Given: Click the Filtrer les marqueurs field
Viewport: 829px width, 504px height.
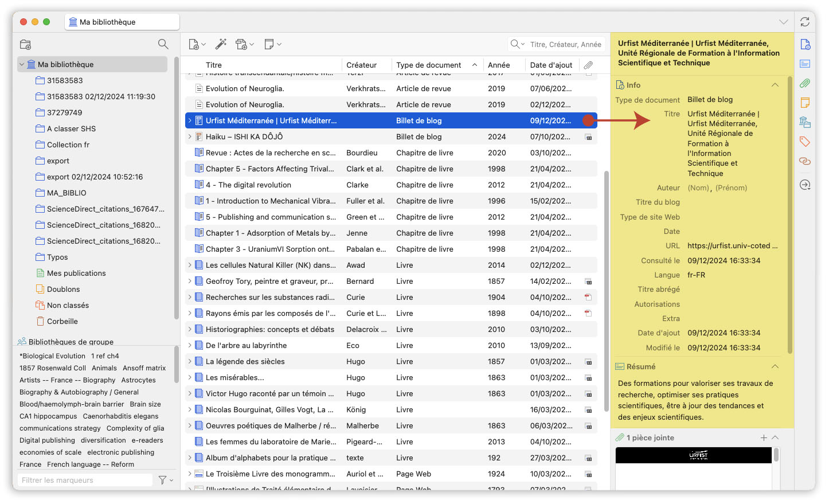Looking at the screenshot, I should (85, 480).
